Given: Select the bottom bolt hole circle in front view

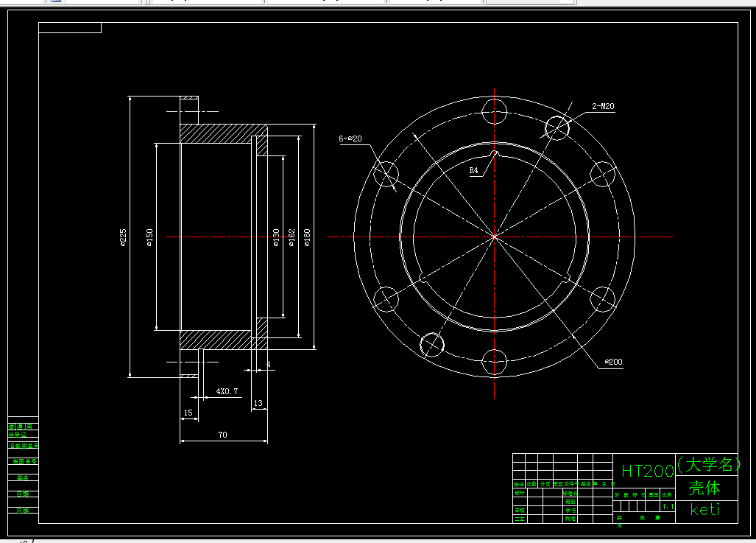Looking at the screenshot, I should [494, 362].
